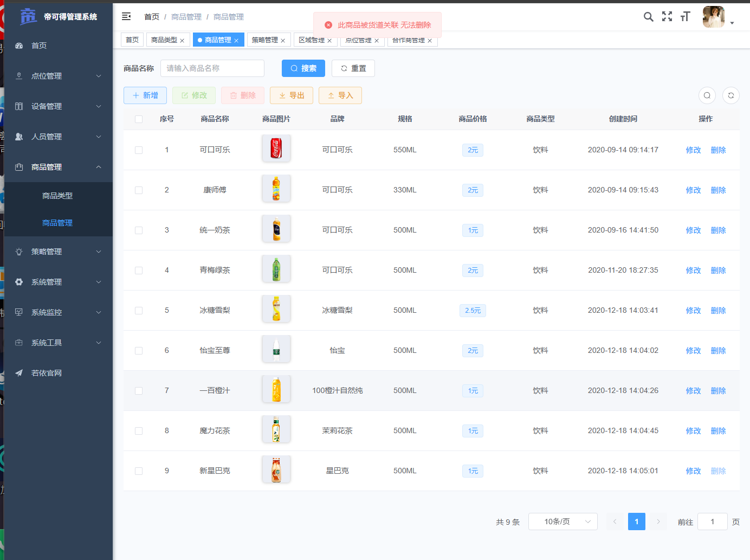
Task: Open the 10条/页 page size dropdown
Action: pyautogui.click(x=562, y=521)
